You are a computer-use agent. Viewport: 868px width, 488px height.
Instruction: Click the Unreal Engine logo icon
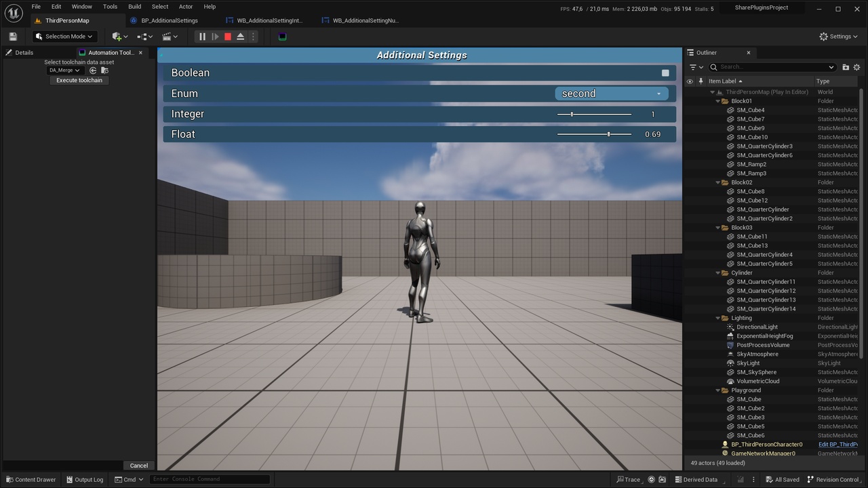tap(14, 13)
